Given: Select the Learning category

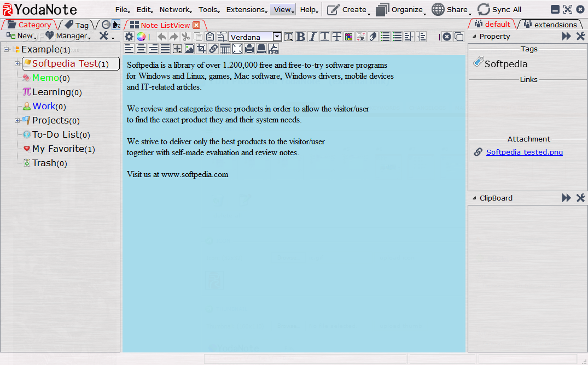Looking at the screenshot, I should pos(52,92).
